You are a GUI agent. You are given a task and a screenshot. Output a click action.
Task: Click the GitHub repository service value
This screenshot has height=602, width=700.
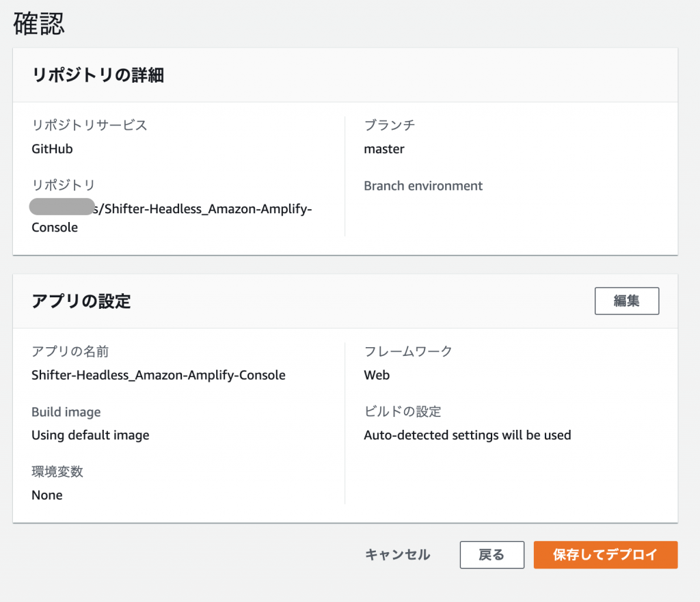[x=52, y=148]
